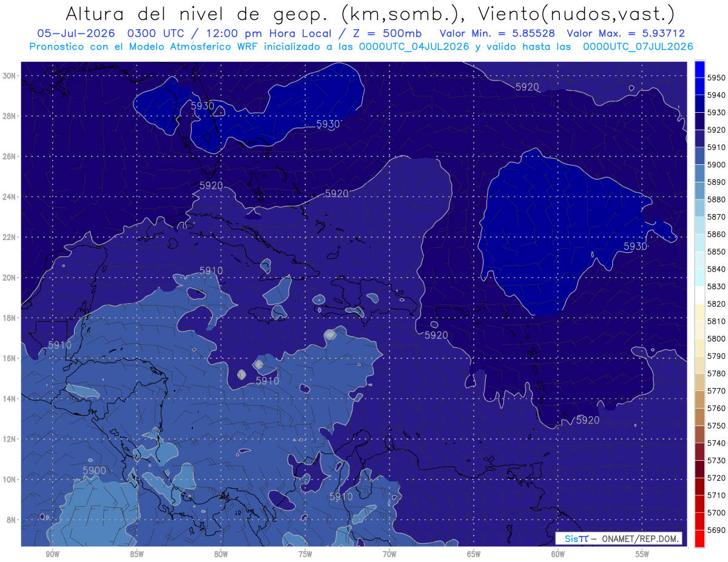Click the 10N latitude axis label
728x562 pixels.
click(8, 480)
